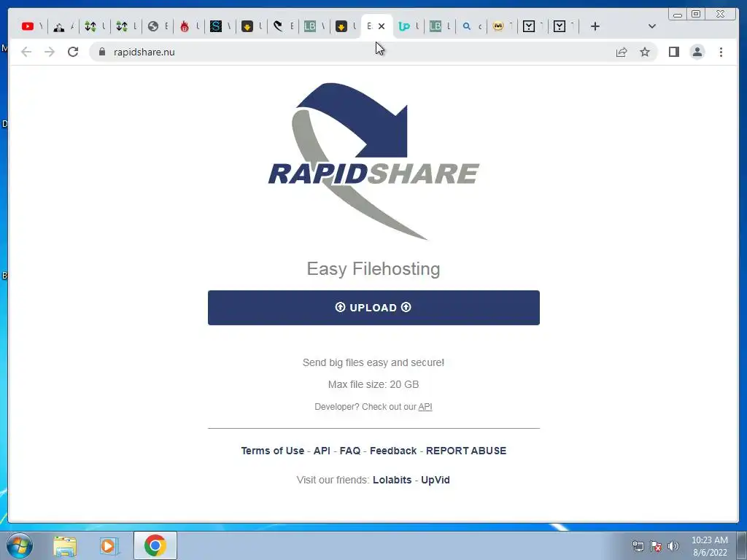Click the REPORT ABUSE link
This screenshot has height=560, width=747.
pyautogui.click(x=466, y=451)
